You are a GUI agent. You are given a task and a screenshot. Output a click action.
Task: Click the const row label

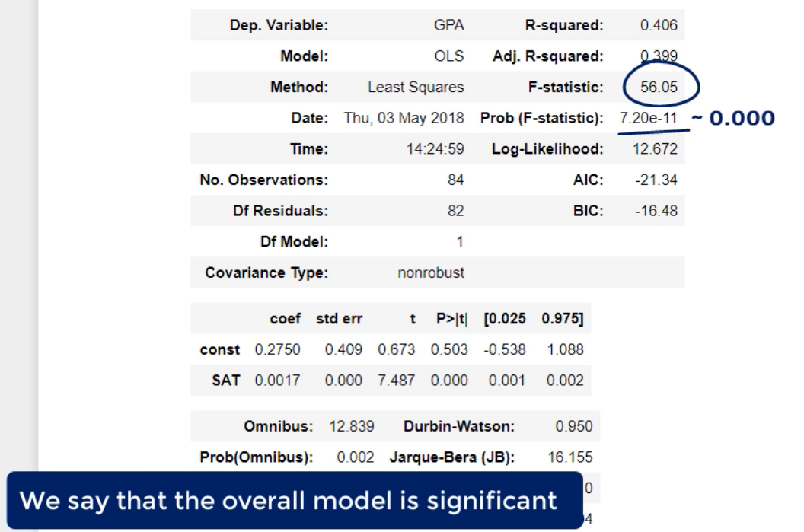220,350
